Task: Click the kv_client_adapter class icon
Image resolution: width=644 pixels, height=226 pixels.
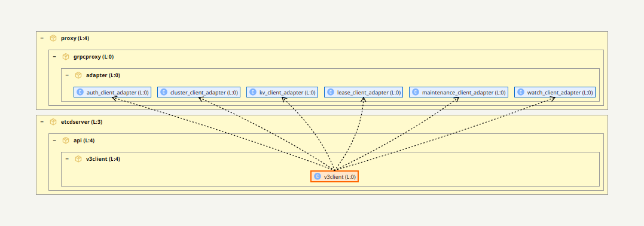Action: pyautogui.click(x=253, y=93)
